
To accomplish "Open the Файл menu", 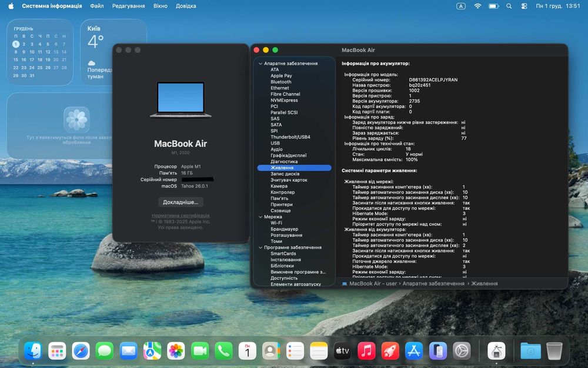I will point(97,6).
